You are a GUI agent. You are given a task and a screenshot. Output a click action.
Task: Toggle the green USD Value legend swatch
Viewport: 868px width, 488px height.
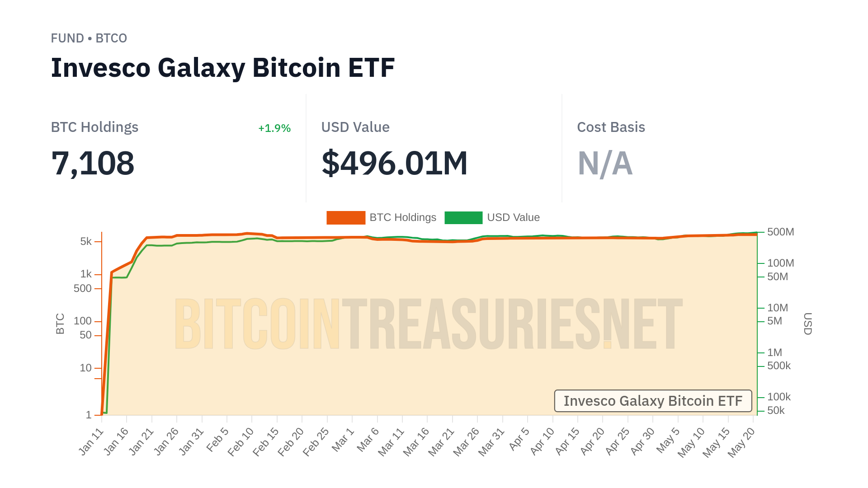pos(463,218)
